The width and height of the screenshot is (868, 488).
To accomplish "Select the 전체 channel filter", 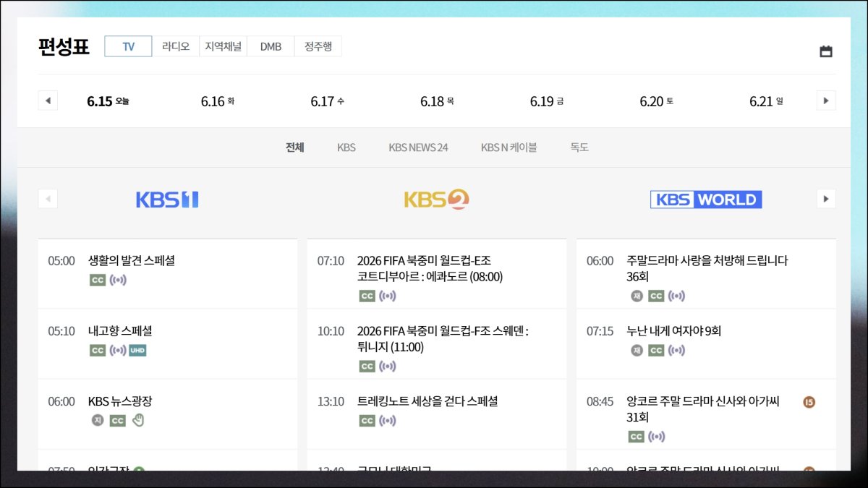I will (294, 147).
